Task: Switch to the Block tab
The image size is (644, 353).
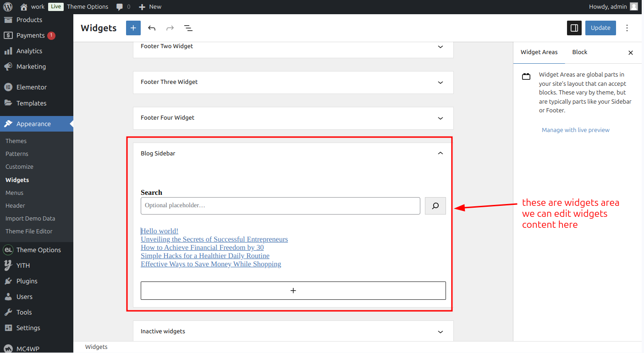Action: 580,52
